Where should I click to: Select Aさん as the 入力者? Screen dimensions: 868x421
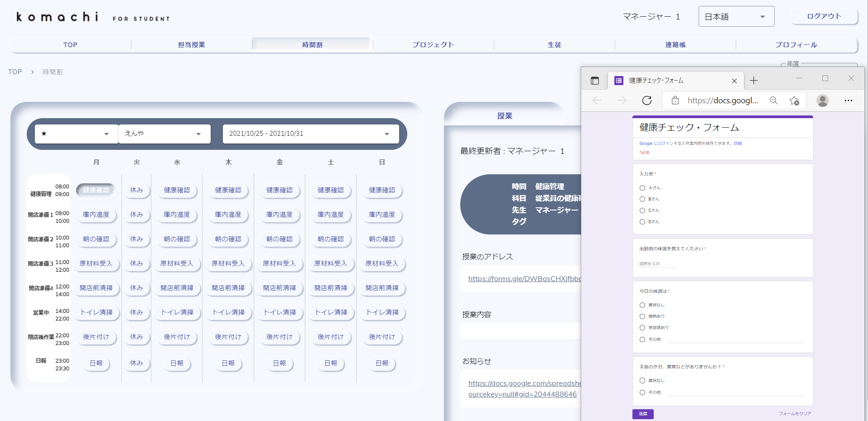(642, 188)
